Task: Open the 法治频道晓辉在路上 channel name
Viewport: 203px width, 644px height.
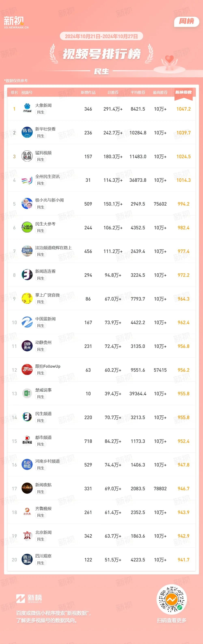Action: click(53, 247)
